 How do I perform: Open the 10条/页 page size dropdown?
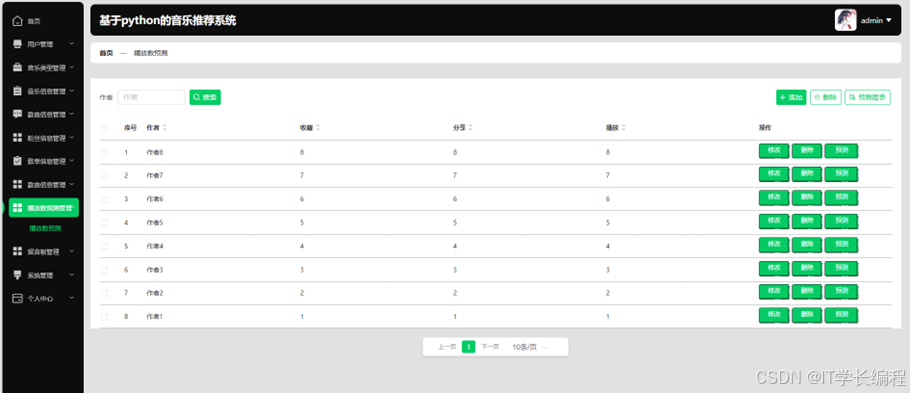coord(530,347)
